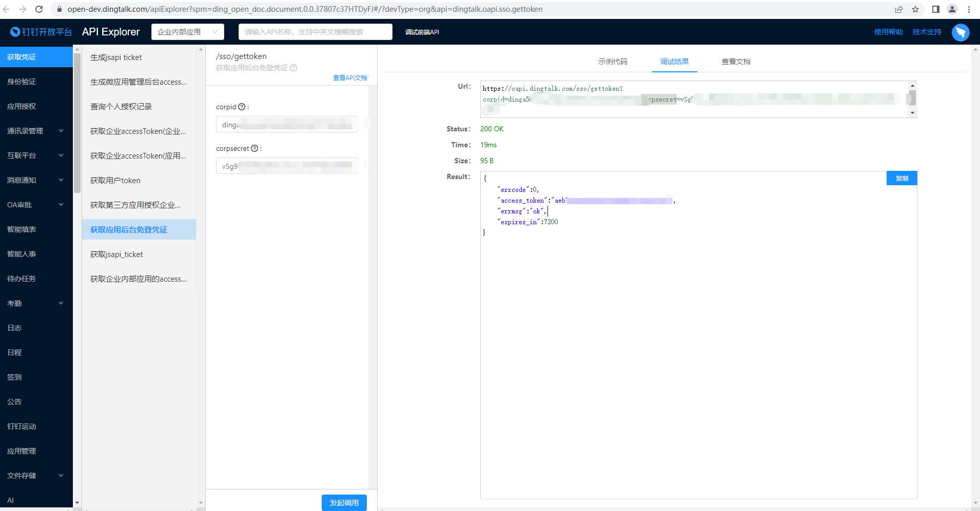Image resolution: width=980 pixels, height=511 pixels.
Task: Open the 技术支持 link
Action: 927,32
